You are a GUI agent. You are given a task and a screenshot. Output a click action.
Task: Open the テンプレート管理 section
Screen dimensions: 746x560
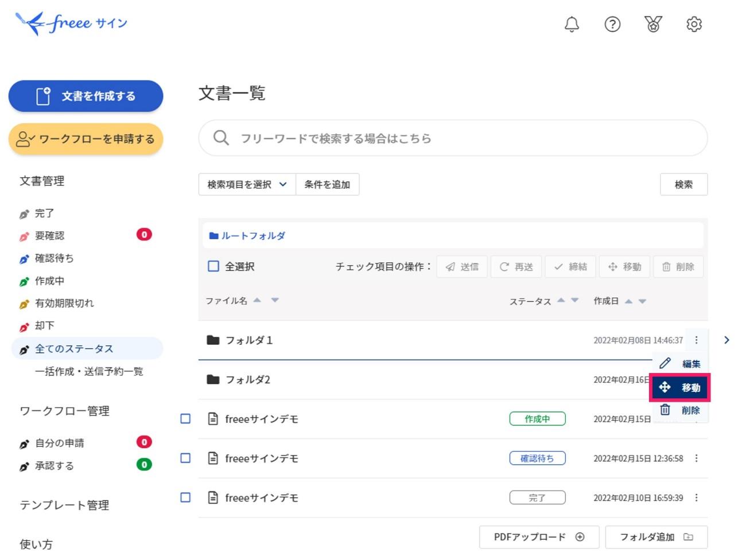[64, 505]
